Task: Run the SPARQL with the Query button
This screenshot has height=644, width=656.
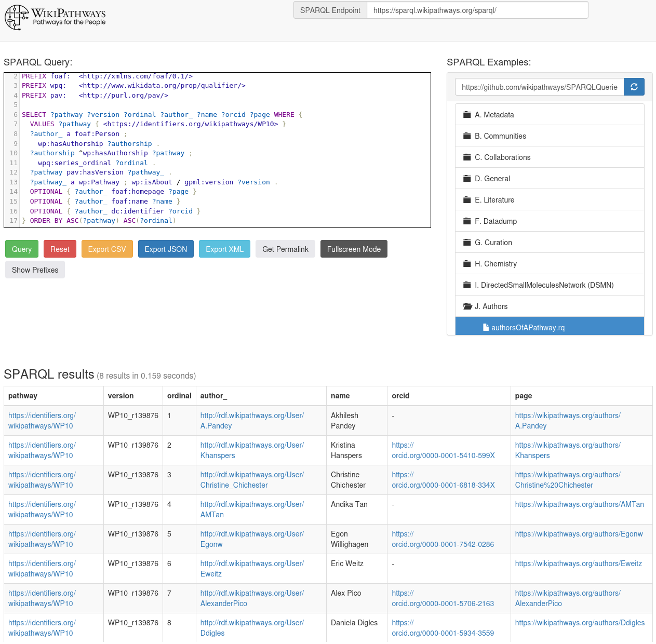Action: tap(22, 249)
